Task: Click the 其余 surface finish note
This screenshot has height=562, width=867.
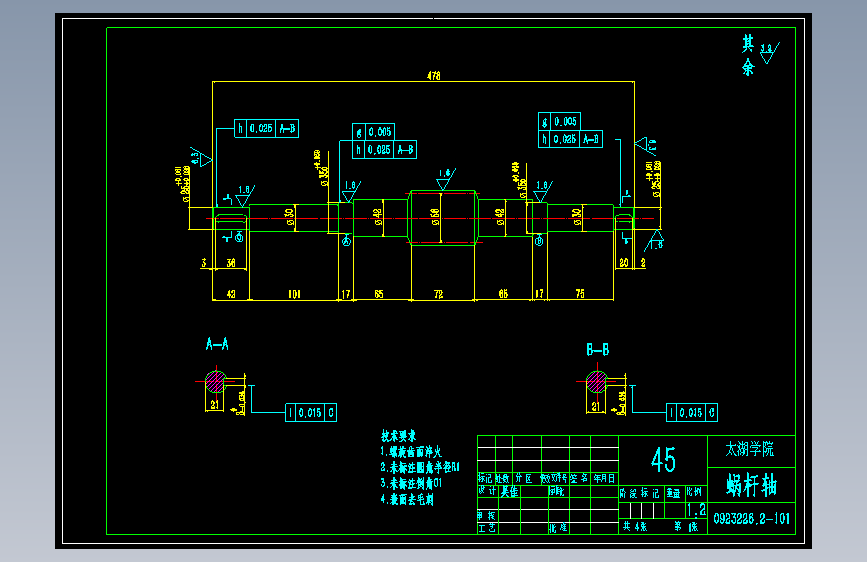Action: tap(748, 55)
